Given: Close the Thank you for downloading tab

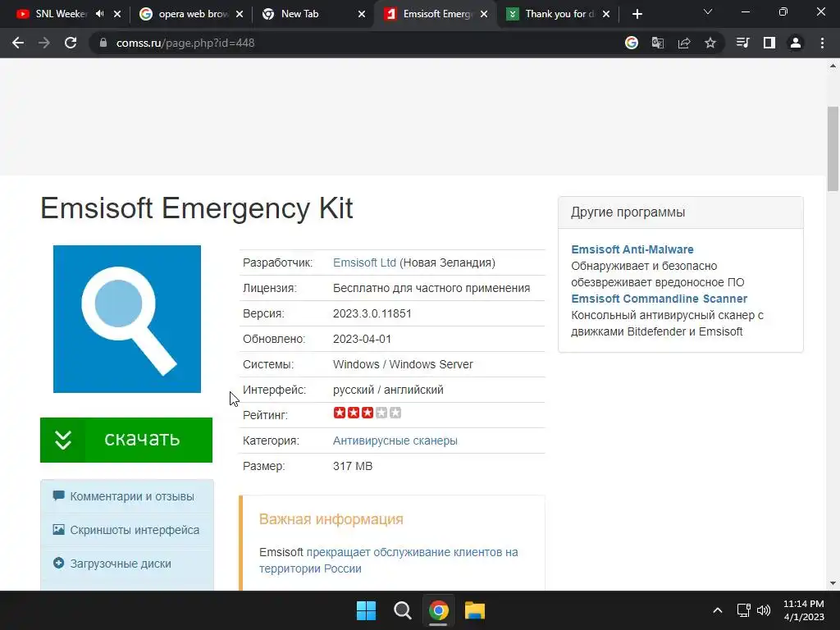Looking at the screenshot, I should (x=606, y=14).
